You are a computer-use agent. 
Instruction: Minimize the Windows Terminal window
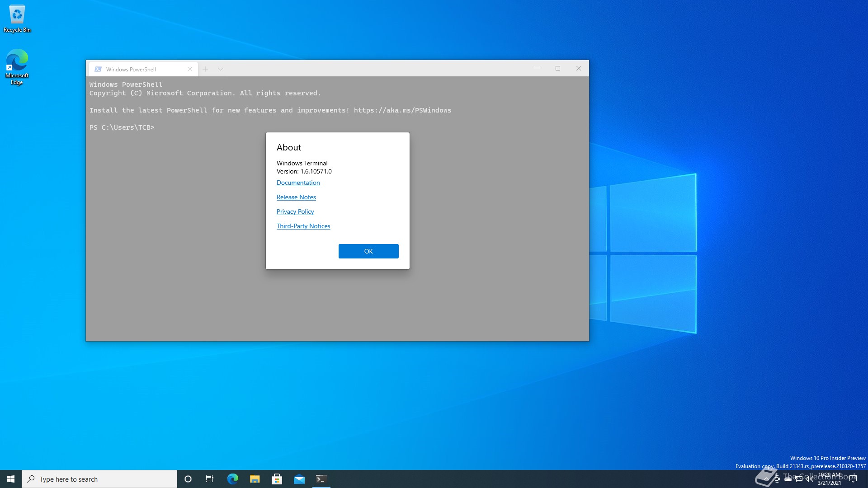point(537,68)
